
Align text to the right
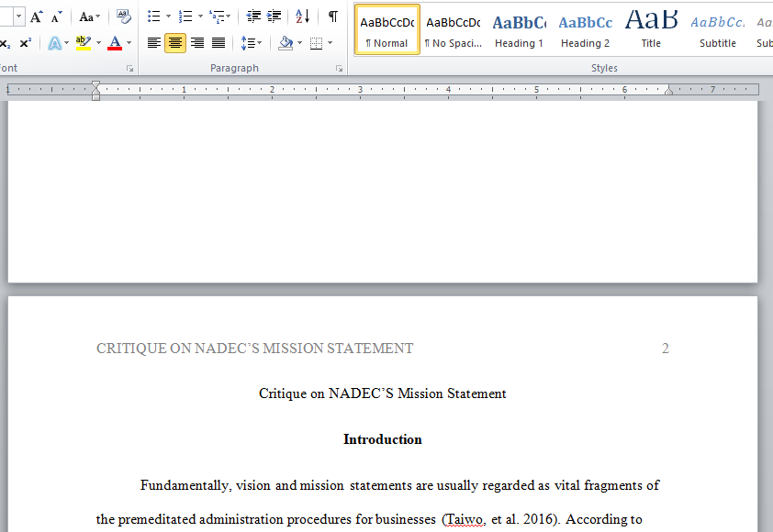point(197,43)
